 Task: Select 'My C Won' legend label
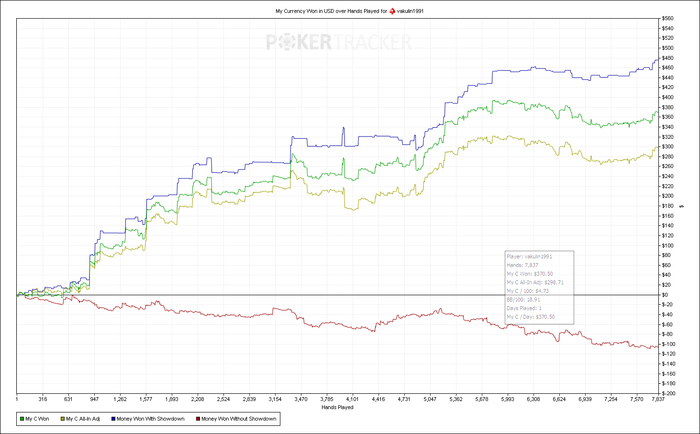[x=37, y=419]
